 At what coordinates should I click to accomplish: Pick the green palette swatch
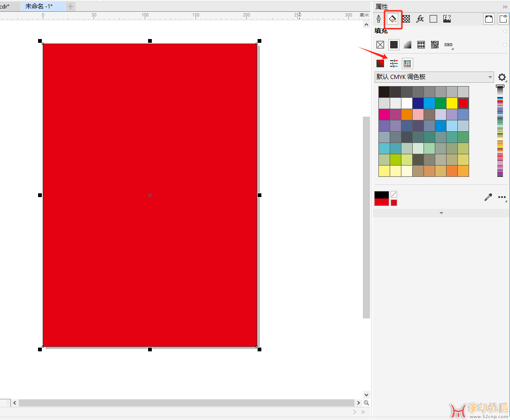tap(440, 103)
